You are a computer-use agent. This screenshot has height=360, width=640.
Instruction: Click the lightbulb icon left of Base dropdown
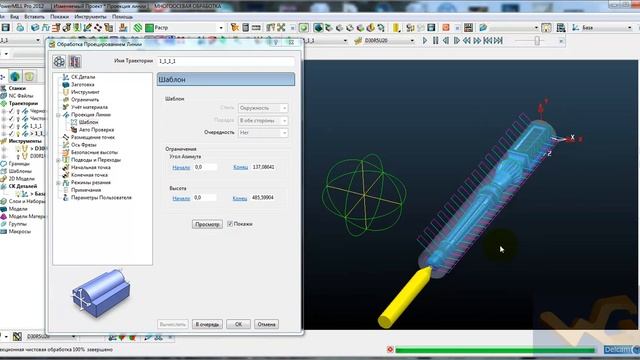[x=546, y=27]
